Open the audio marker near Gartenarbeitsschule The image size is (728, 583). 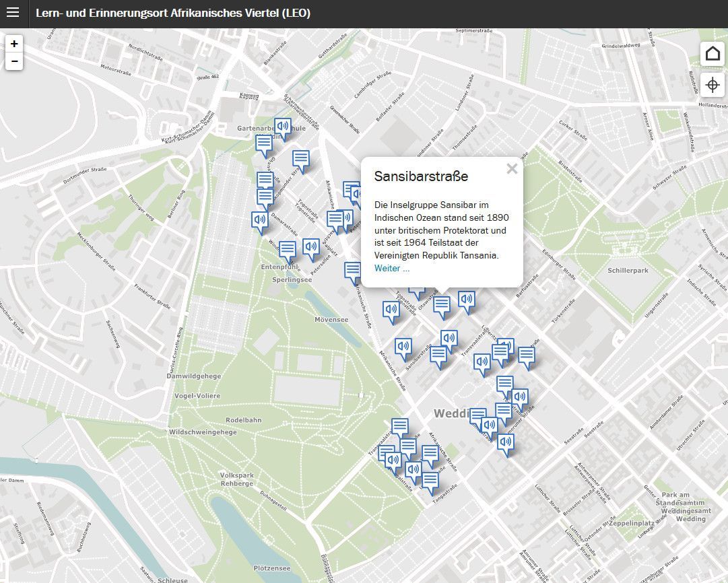(x=282, y=127)
